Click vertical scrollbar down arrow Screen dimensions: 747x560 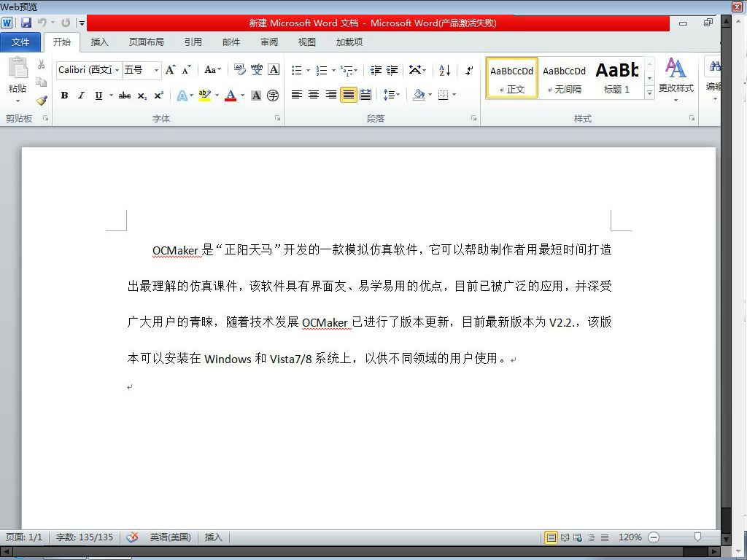[x=726, y=540]
